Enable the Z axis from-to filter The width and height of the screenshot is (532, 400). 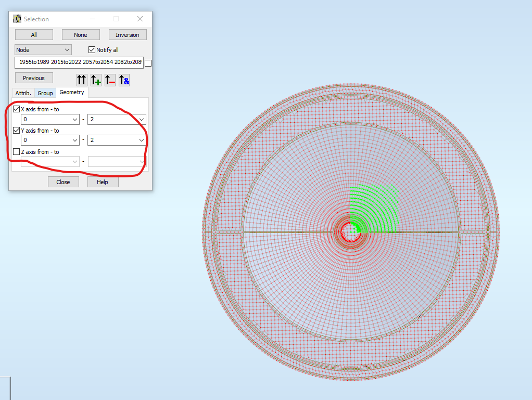click(16, 151)
